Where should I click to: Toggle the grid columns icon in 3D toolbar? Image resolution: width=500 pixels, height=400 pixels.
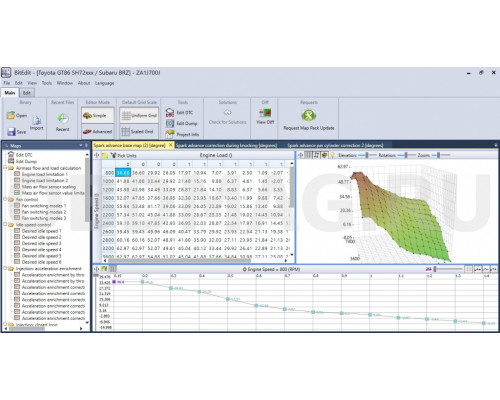(308, 155)
